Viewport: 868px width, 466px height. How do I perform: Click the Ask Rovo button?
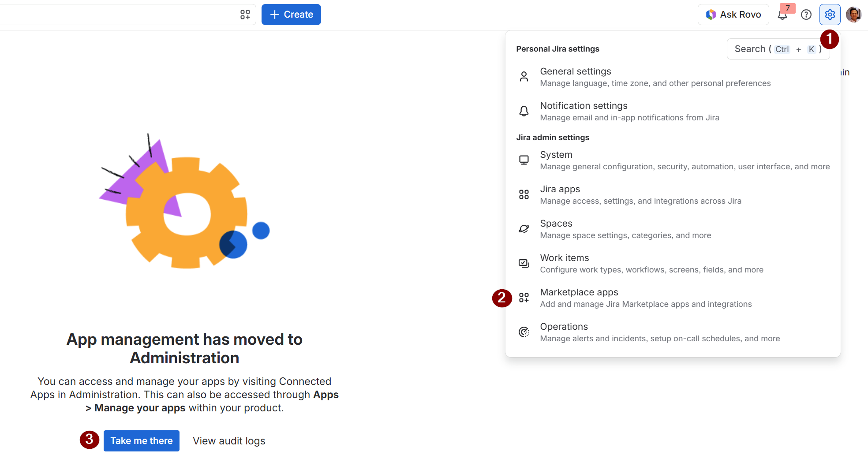[733, 15]
